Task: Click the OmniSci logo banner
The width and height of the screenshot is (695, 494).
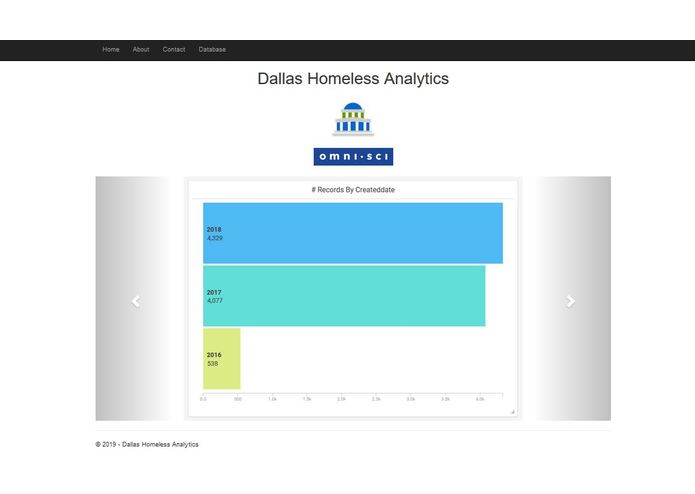Action: [x=353, y=157]
